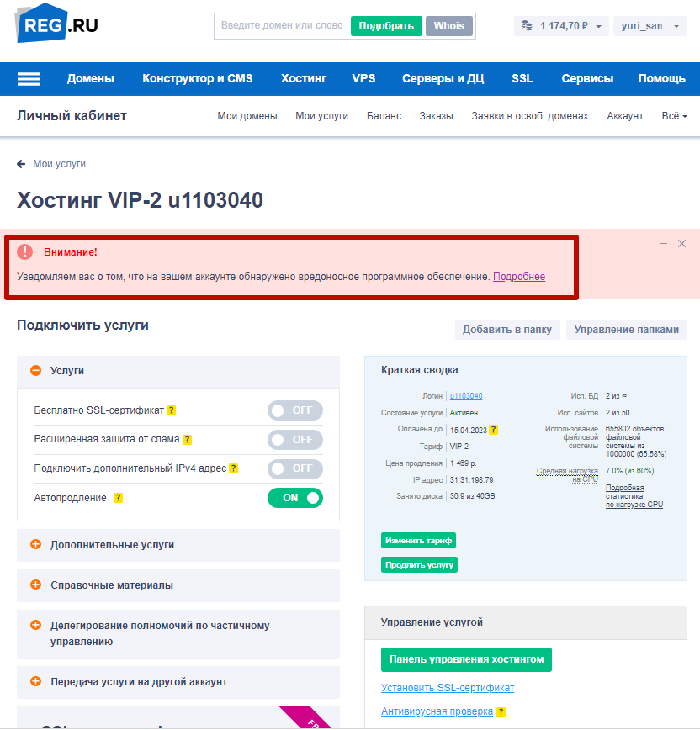Click the Продлить услугу button
Image resolution: width=700 pixels, height=730 pixels.
click(x=419, y=564)
